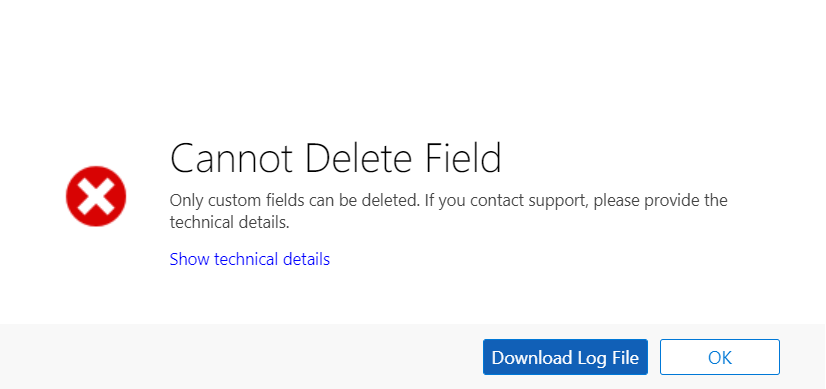Dismiss the error dialog with OK
The image size is (826, 389).
[x=720, y=357]
